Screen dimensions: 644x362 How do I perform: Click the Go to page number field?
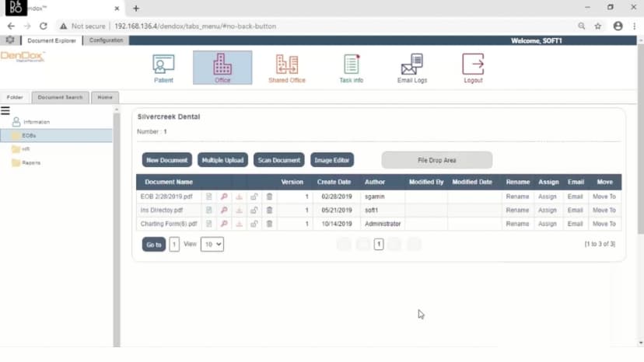[174, 244]
